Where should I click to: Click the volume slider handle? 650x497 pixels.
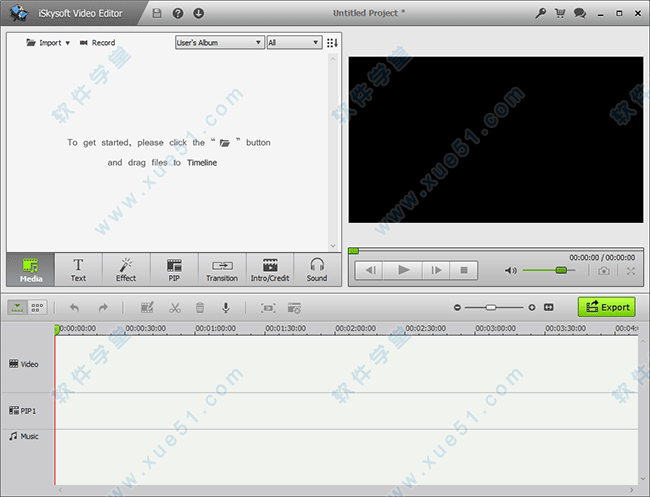(561, 270)
